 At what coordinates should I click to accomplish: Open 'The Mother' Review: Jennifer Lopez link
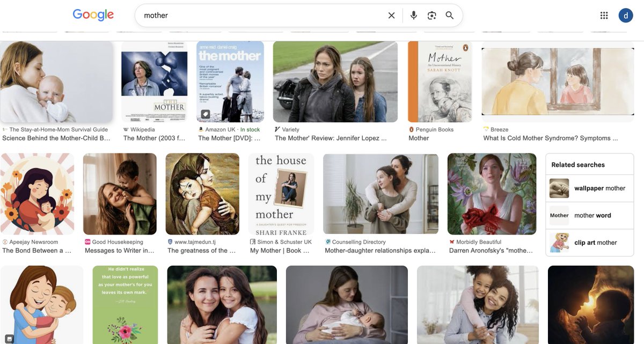pyautogui.click(x=331, y=138)
